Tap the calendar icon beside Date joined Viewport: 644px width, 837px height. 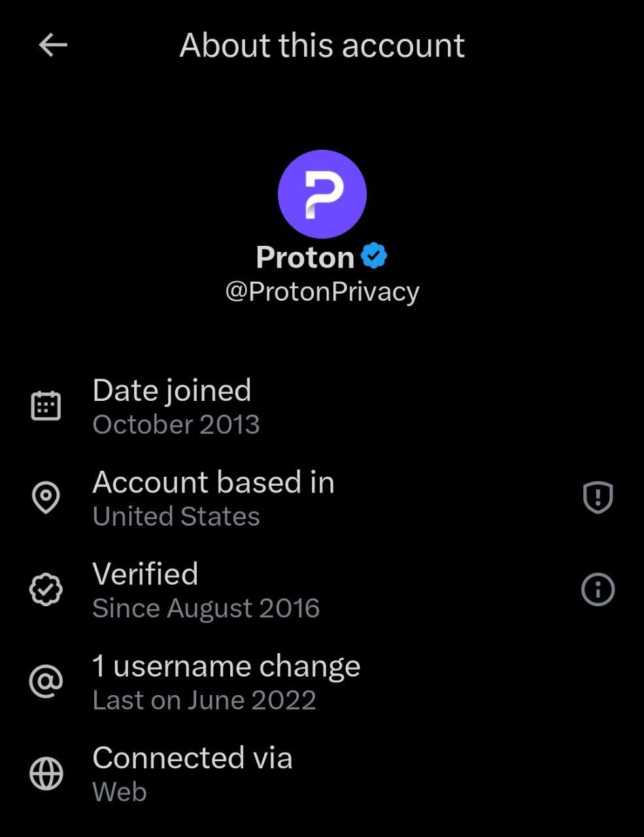point(46,406)
